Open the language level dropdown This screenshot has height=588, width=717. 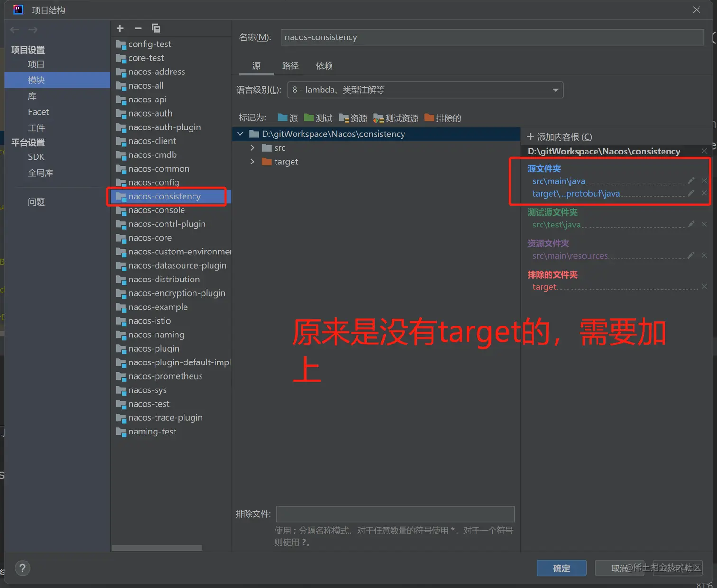tap(425, 90)
